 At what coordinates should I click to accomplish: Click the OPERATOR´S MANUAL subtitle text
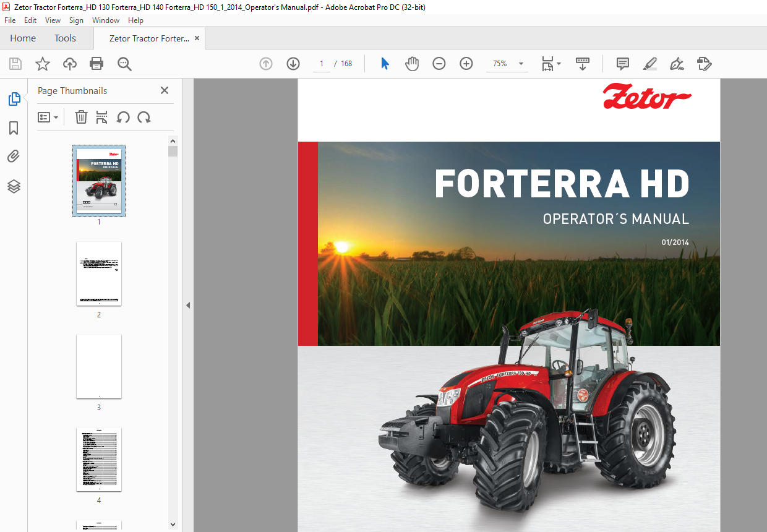pos(616,219)
